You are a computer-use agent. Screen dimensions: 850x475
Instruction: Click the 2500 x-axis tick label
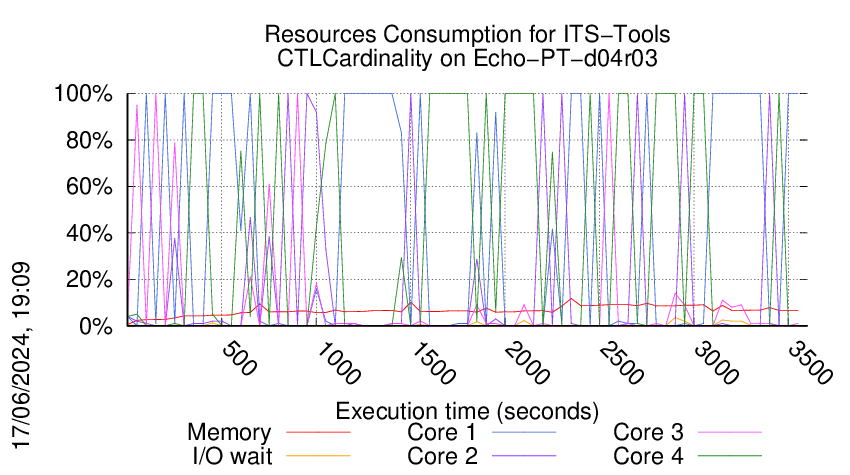click(x=621, y=364)
